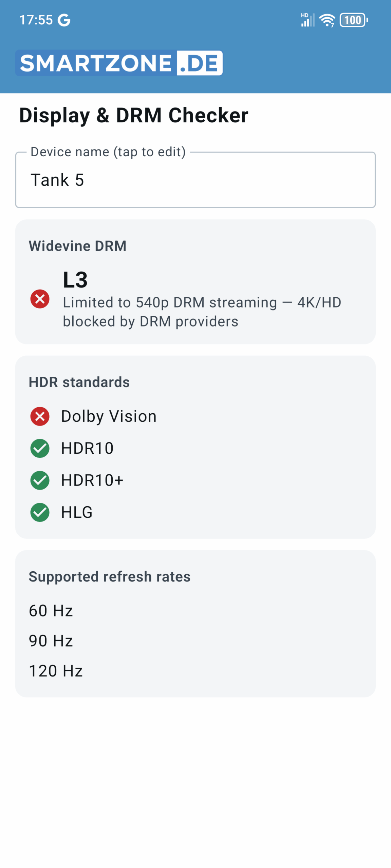Tap the Dolby Vision label text
The height and width of the screenshot is (868, 391).
(109, 416)
